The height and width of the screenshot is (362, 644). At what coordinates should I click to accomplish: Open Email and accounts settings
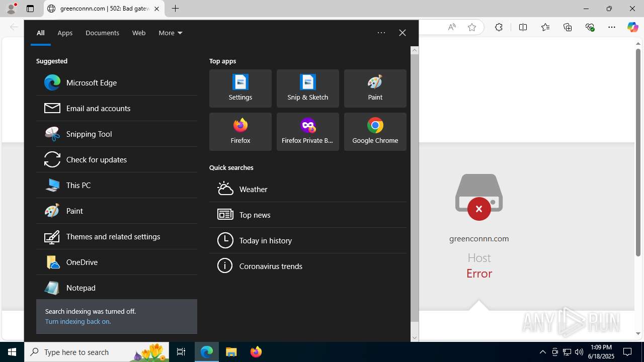click(x=116, y=108)
